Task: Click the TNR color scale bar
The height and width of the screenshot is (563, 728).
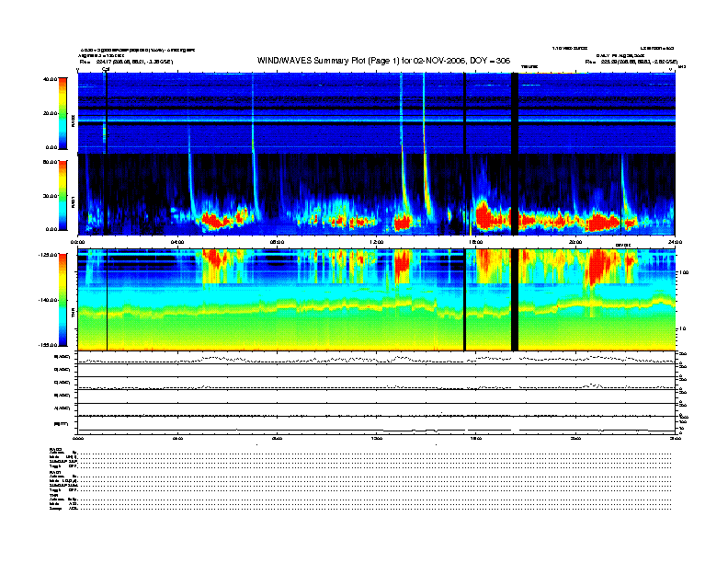Action: [x=63, y=300]
